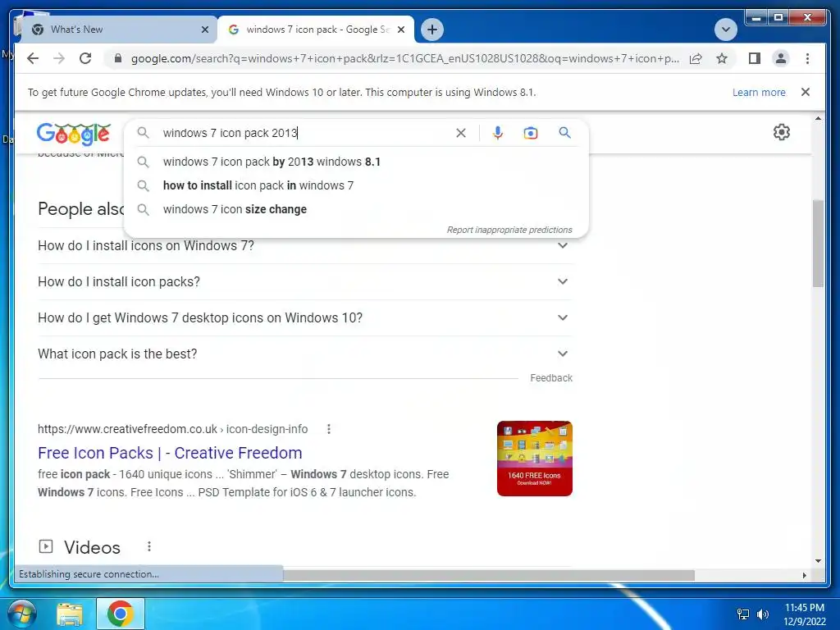Click the Videos section heading
Image resolution: width=840 pixels, height=630 pixels.
pos(92,547)
